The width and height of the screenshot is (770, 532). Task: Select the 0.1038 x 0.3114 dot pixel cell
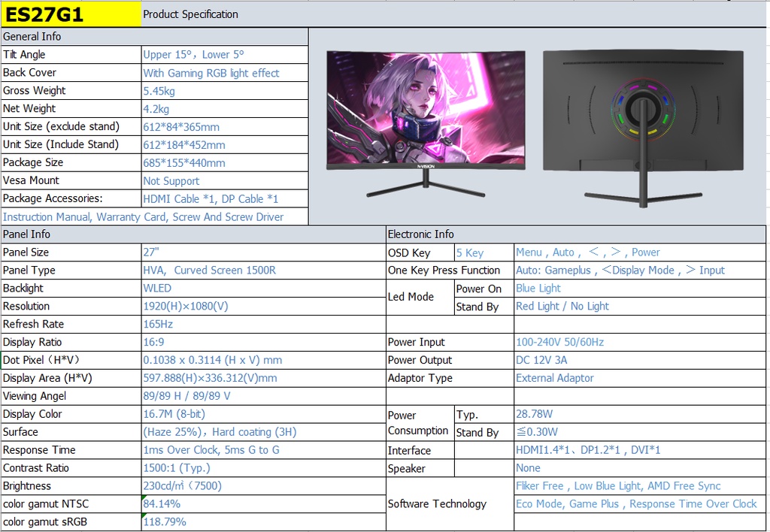[264, 360]
